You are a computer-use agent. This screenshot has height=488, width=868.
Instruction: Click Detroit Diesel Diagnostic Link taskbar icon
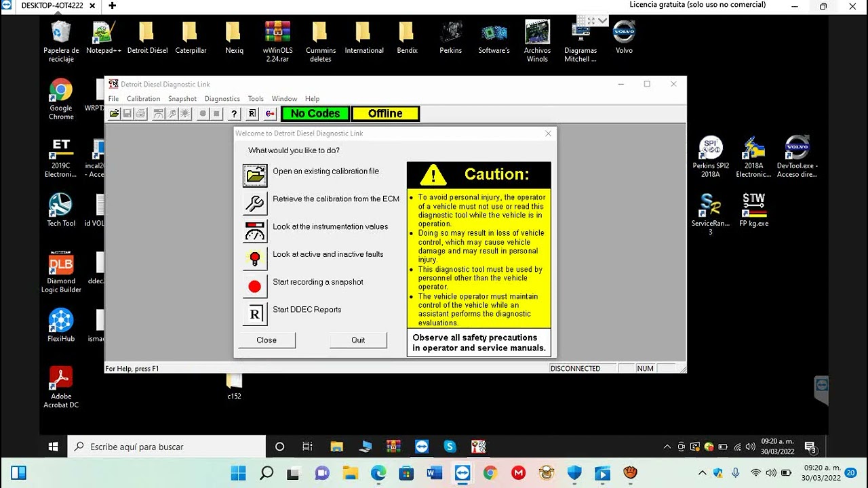[478, 447]
